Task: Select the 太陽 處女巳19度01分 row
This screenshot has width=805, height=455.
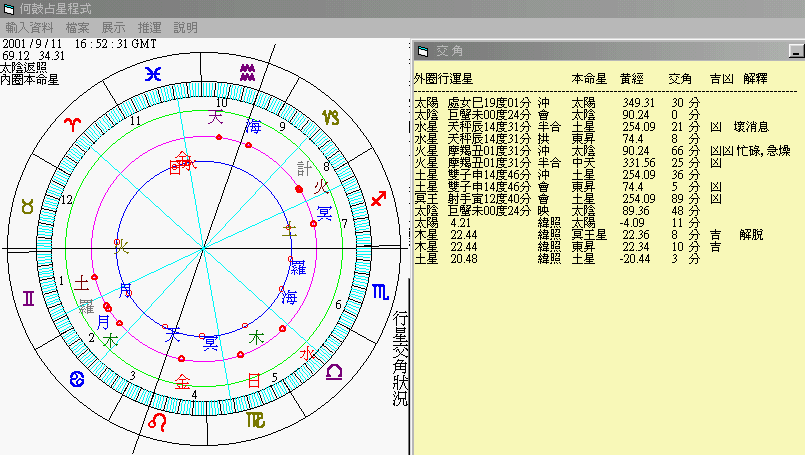Action: (x=557, y=103)
